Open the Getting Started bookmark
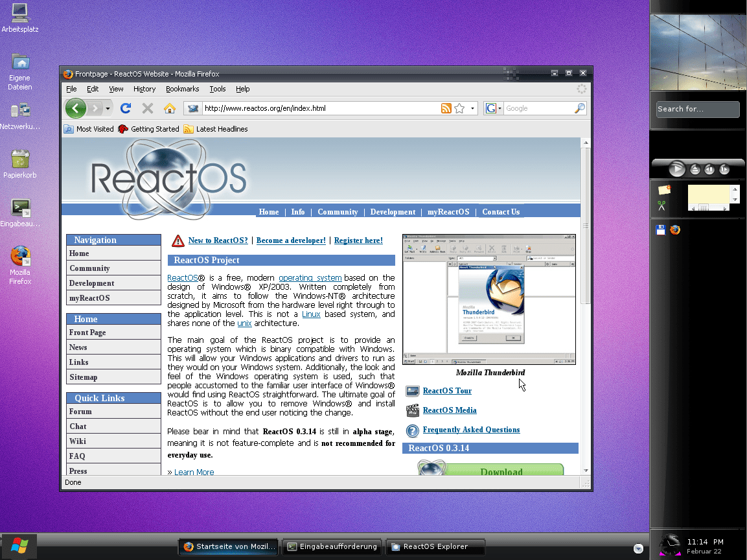 tap(148, 129)
